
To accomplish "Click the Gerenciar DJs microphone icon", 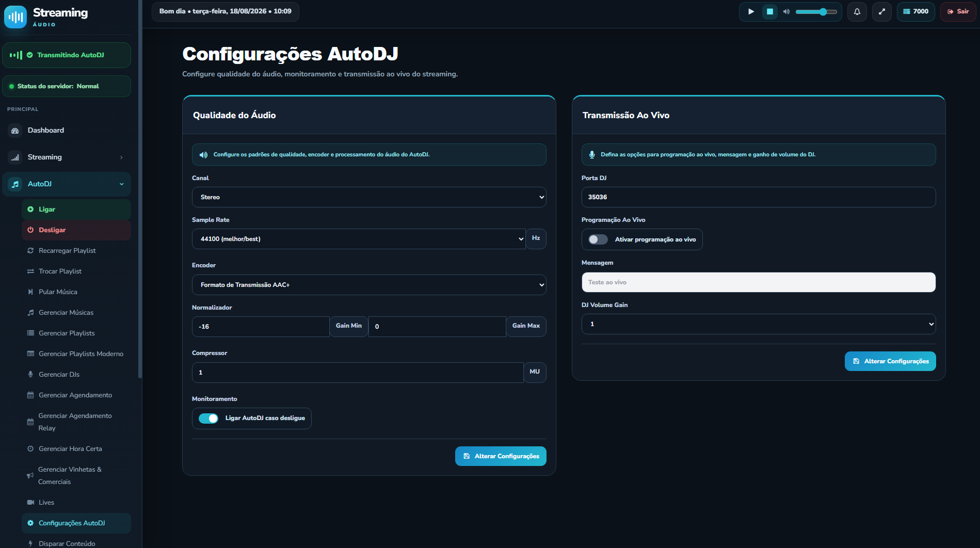I will tap(30, 375).
